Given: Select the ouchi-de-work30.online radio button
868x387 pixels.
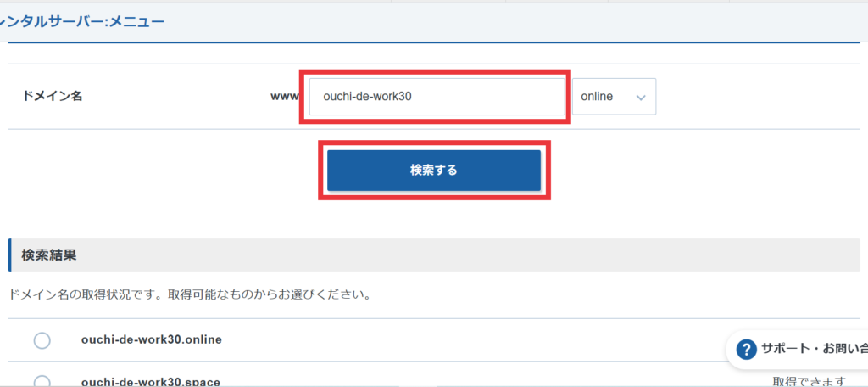Looking at the screenshot, I should (x=42, y=340).
